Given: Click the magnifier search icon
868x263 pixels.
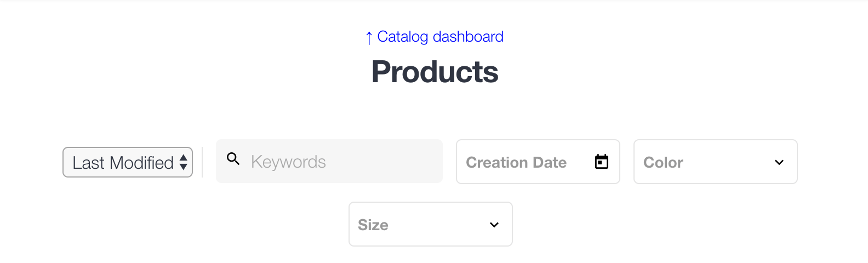Looking at the screenshot, I should (233, 159).
